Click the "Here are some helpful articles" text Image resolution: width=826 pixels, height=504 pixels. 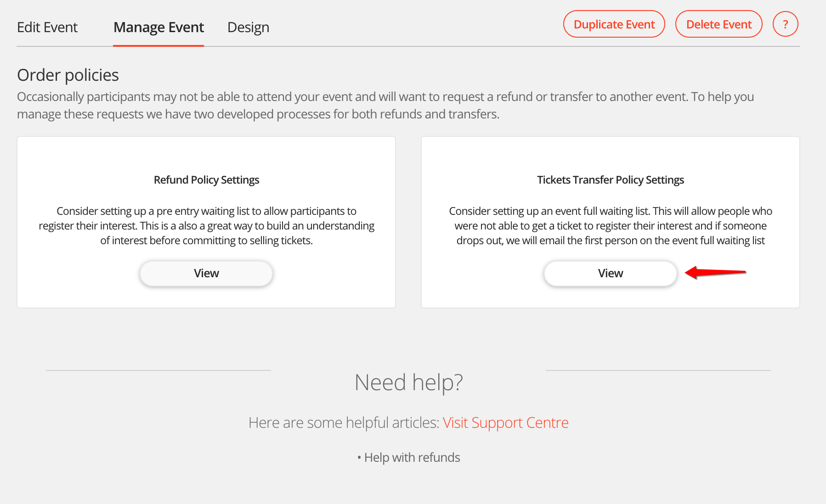344,423
